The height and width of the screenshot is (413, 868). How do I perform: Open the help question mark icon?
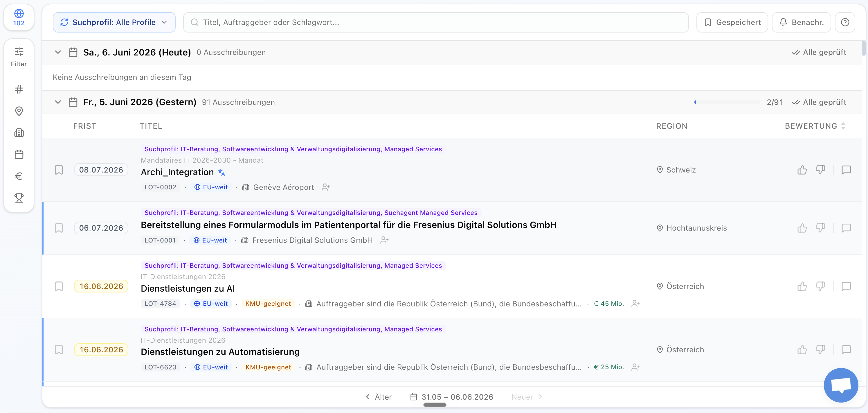845,22
